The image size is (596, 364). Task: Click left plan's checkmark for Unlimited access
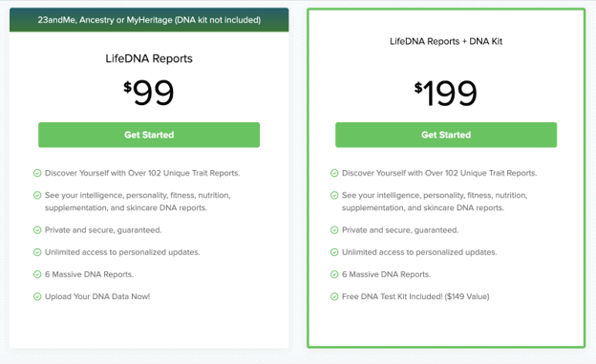coord(37,252)
